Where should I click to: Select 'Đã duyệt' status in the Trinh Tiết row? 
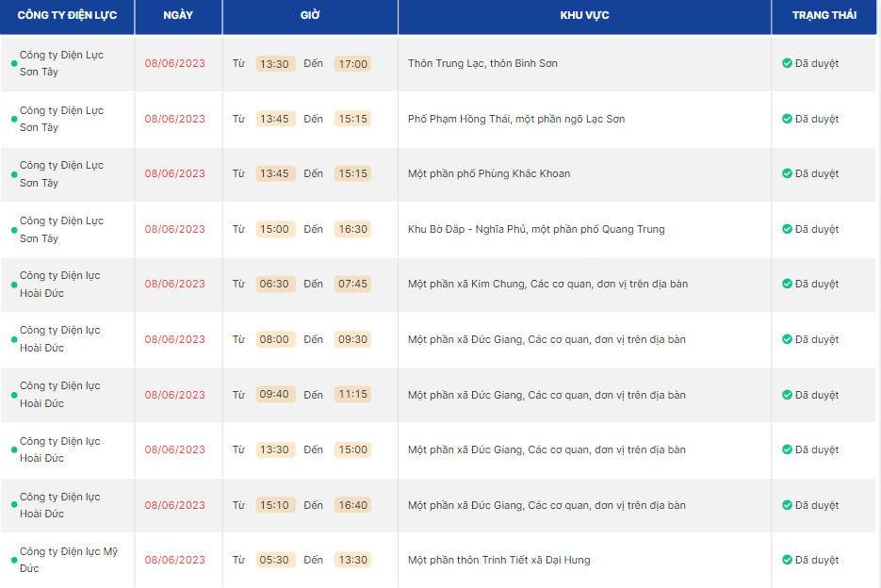[816, 560]
